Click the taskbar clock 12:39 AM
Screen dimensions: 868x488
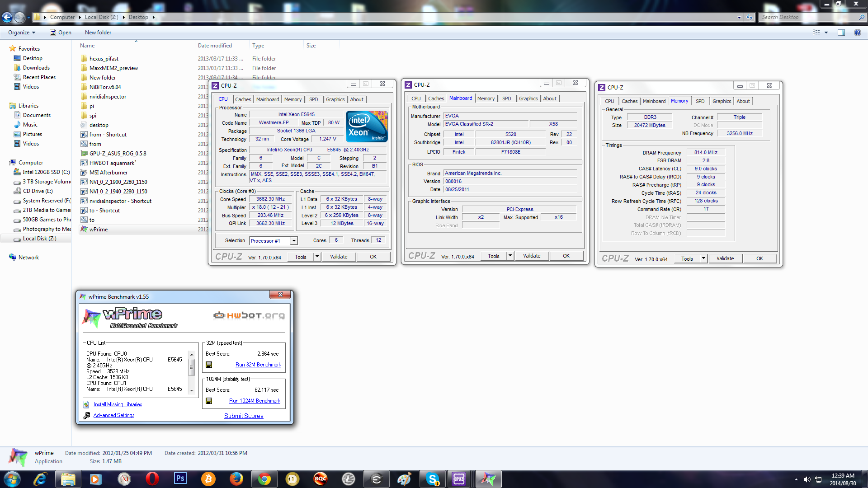[843, 476]
